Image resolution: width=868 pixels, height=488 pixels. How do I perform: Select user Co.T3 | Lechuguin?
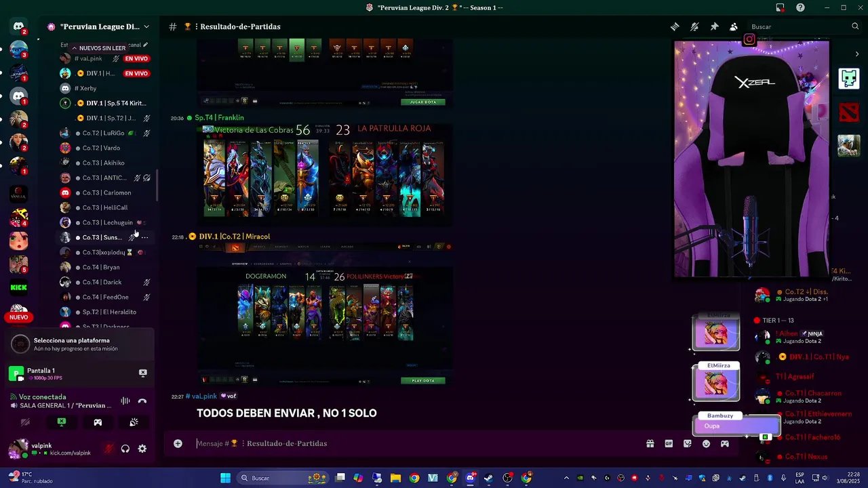[107, 222]
